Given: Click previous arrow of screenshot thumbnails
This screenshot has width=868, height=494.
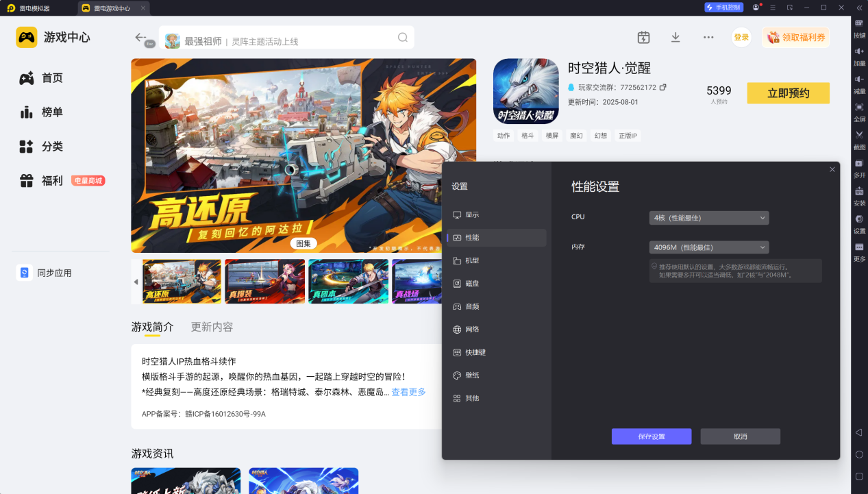Looking at the screenshot, I should click(x=136, y=282).
